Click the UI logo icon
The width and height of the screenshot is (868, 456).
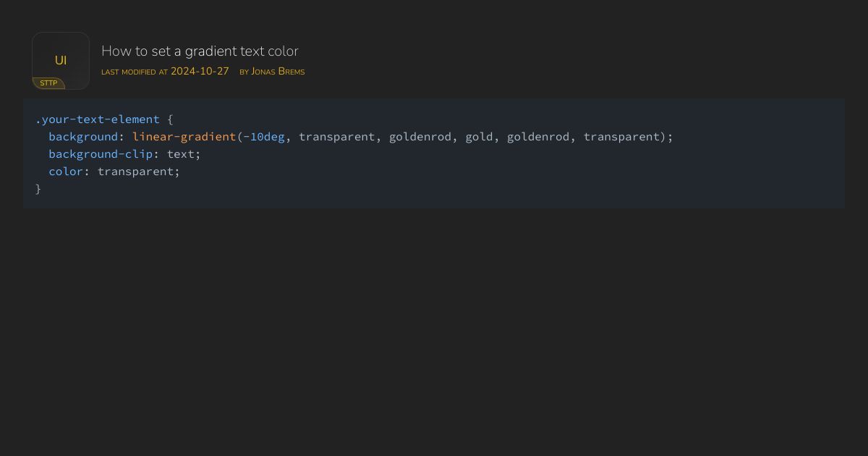(61, 61)
